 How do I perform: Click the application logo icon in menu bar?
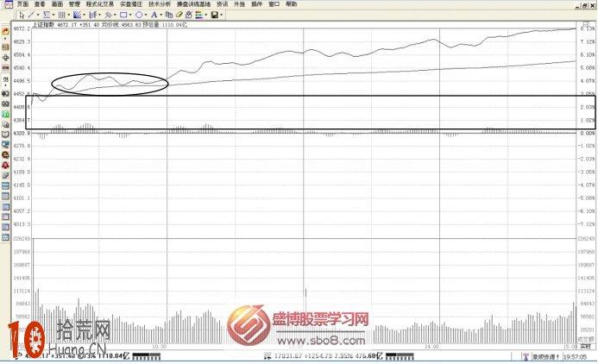(9, 4)
